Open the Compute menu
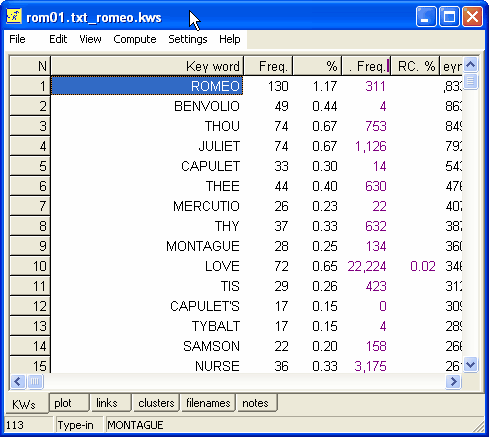 point(135,39)
